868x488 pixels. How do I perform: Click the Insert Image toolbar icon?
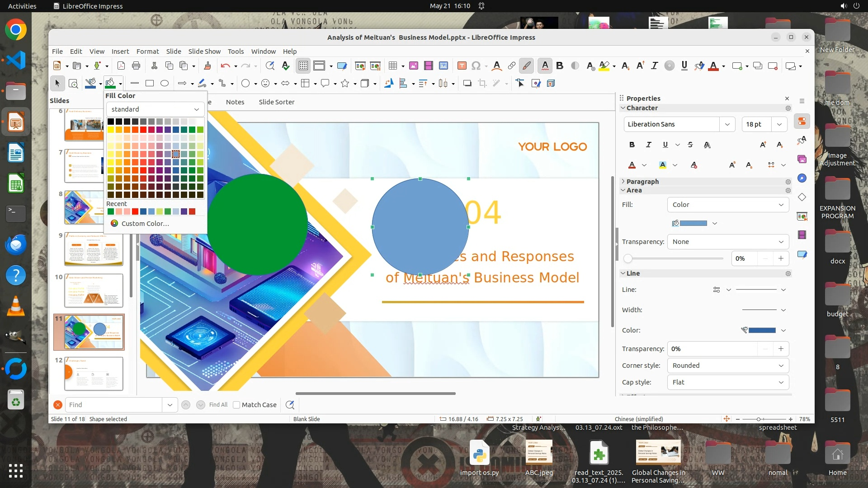(413, 66)
